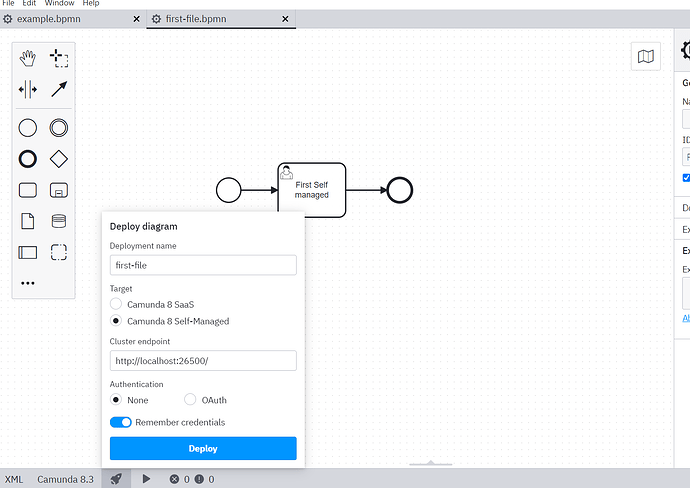Activate the lasso selection tool

[x=59, y=58]
